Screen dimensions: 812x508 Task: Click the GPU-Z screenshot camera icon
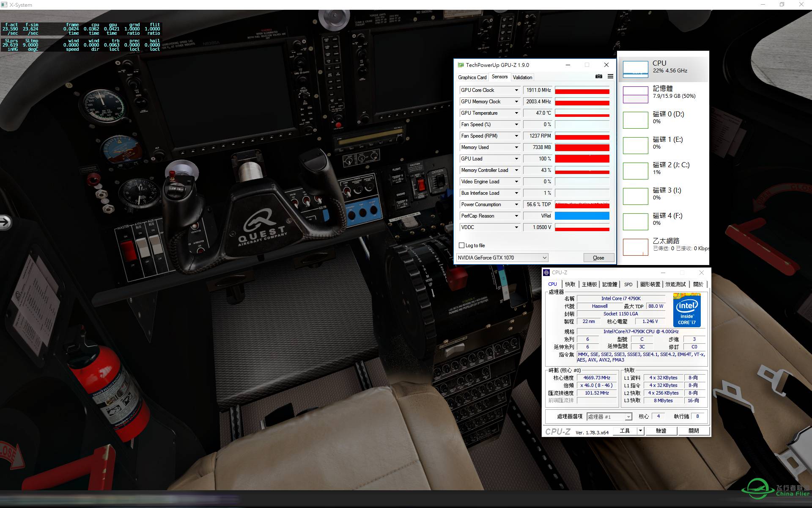coord(598,77)
